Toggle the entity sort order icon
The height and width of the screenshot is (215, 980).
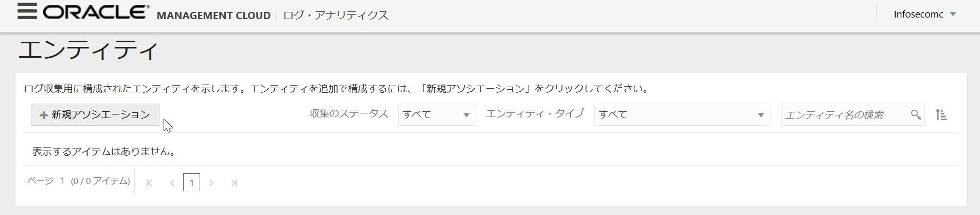click(x=941, y=114)
